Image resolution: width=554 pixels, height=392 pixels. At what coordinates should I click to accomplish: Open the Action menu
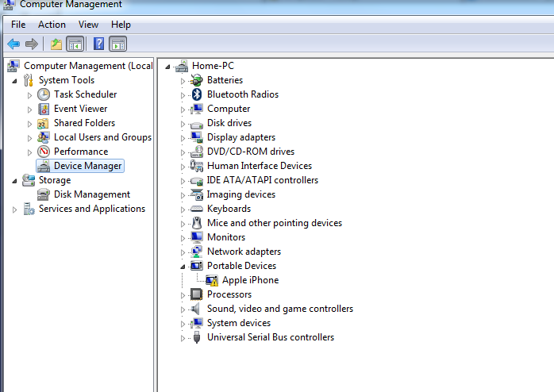click(x=52, y=25)
